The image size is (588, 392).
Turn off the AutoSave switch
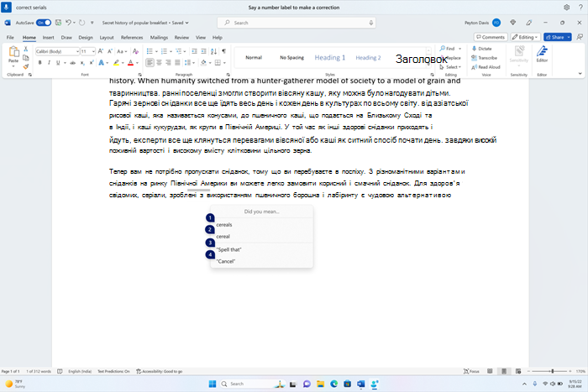44,23
